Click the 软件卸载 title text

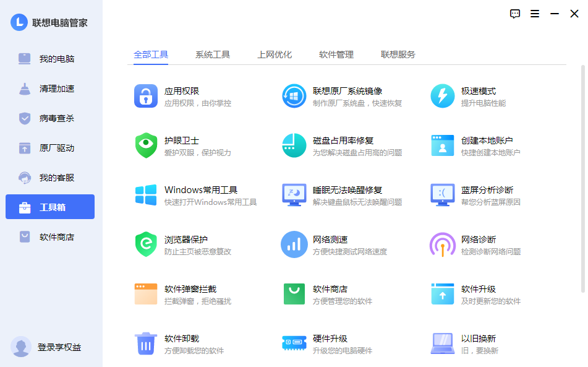pos(182,339)
